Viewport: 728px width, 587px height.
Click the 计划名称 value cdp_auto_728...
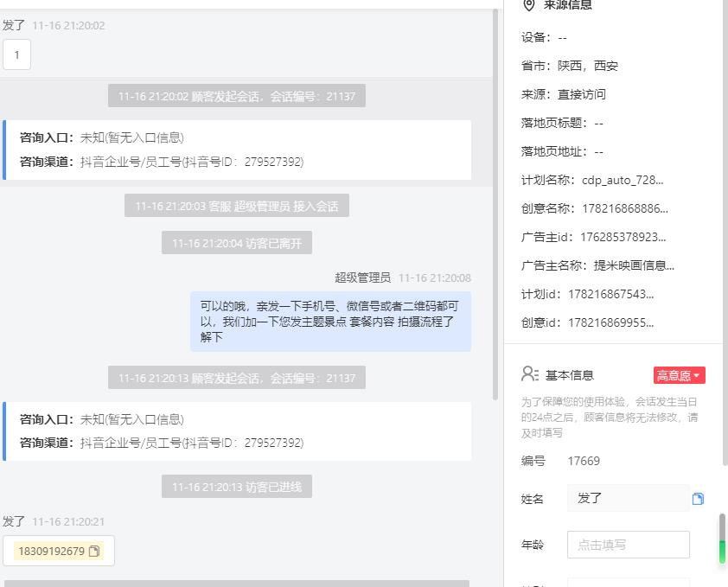point(623,180)
